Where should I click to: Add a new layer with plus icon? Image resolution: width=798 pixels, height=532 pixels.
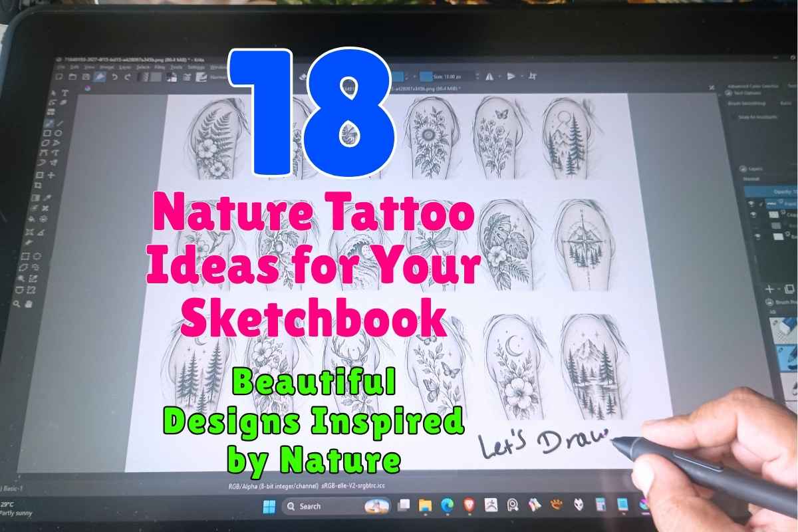point(769,289)
